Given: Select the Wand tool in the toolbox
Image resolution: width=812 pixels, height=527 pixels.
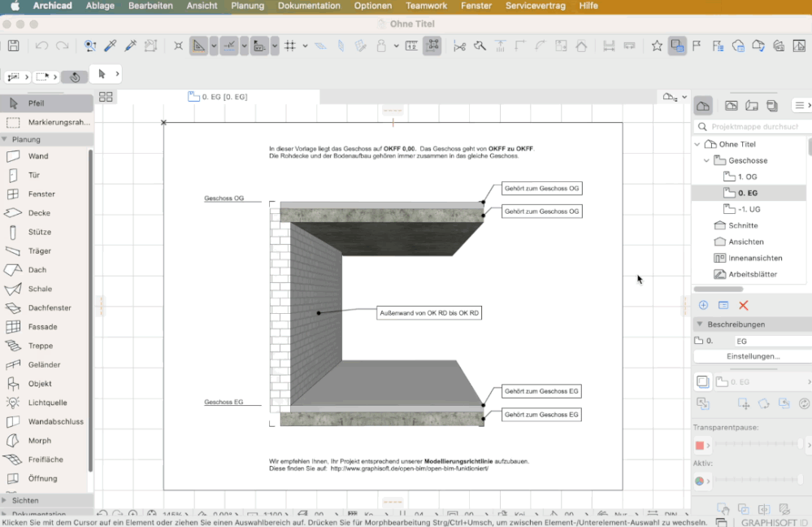Looking at the screenshot, I should [x=38, y=156].
